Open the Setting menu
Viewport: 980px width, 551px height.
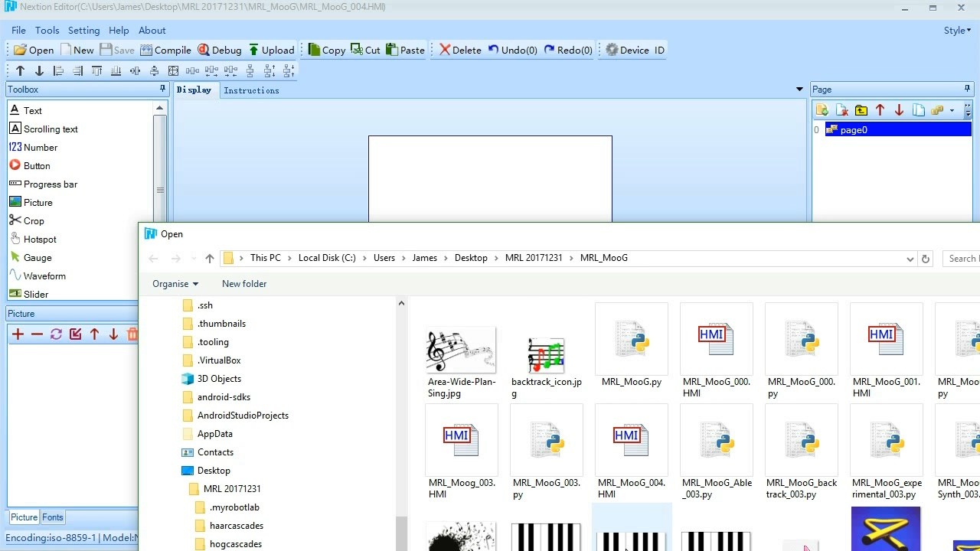point(83,30)
